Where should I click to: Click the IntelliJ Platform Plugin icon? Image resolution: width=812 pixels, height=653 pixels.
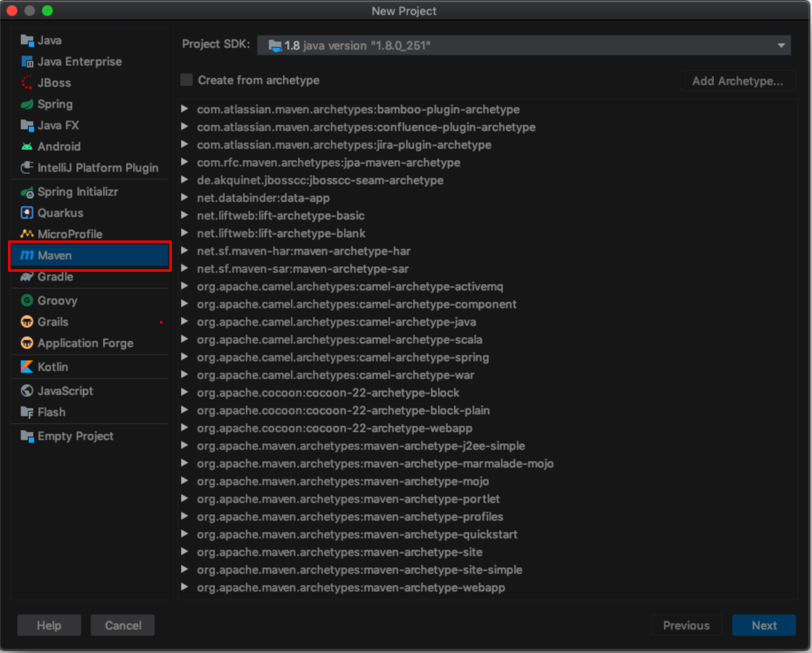coord(27,168)
